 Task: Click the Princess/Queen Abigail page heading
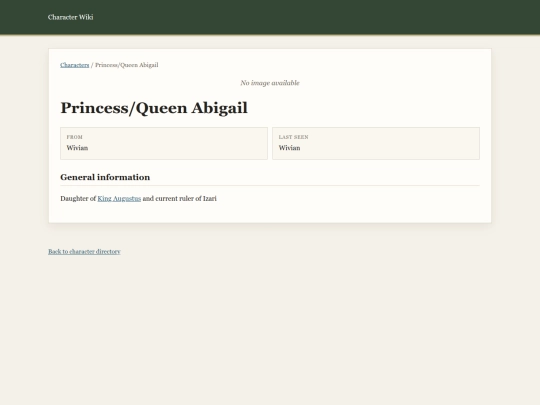click(154, 108)
